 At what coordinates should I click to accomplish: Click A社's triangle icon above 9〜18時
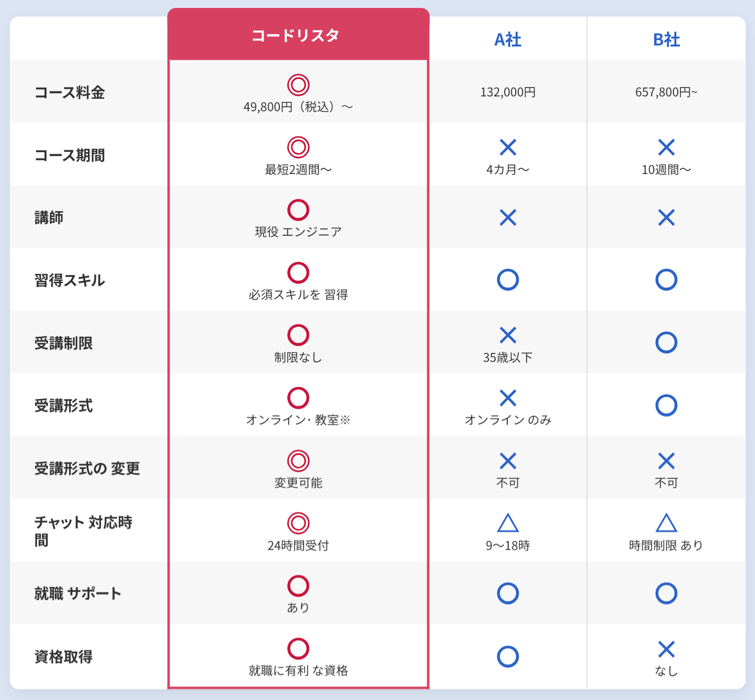508,523
